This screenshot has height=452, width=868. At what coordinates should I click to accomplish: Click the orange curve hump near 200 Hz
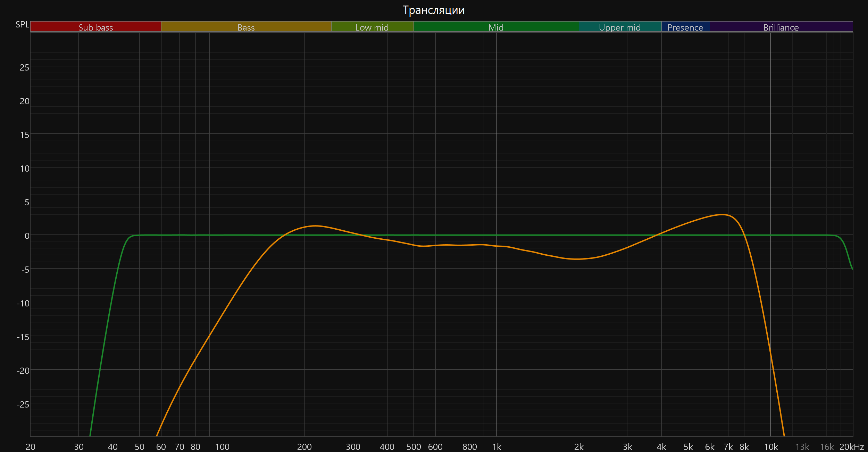pyautogui.click(x=315, y=226)
